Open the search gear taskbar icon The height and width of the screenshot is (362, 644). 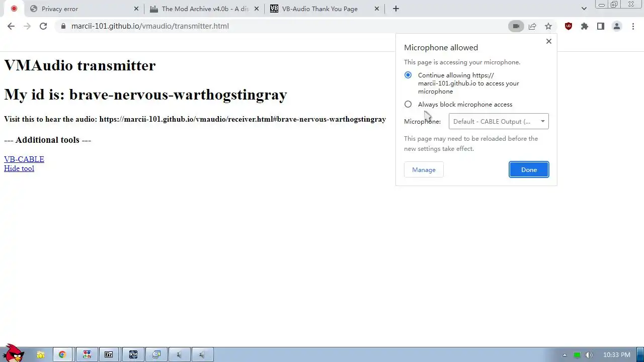(156, 354)
